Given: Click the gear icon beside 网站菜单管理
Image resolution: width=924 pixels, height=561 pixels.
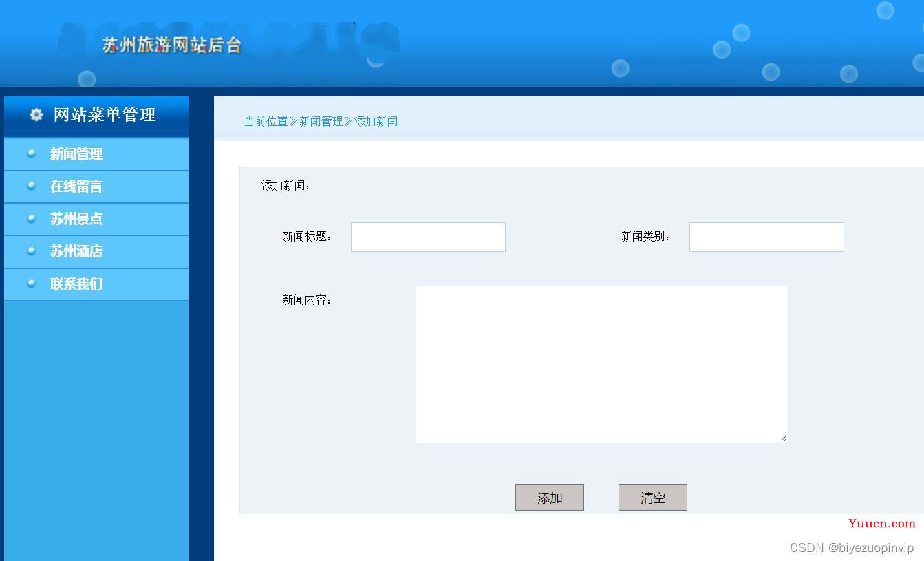Looking at the screenshot, I should click(x=36, y=115).
